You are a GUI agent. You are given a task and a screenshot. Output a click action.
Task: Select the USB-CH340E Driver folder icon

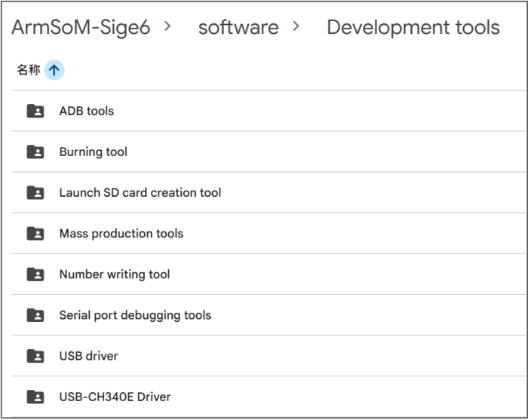click(35, 397)
